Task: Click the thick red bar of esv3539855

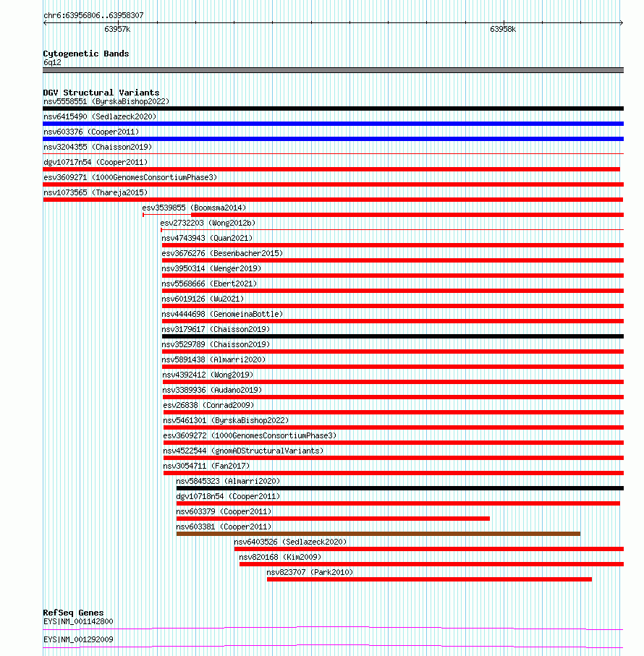Action: [x=407, y=215]
